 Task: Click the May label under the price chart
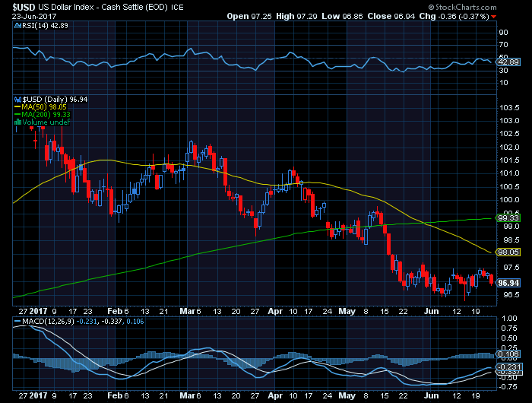coord(347,311)
